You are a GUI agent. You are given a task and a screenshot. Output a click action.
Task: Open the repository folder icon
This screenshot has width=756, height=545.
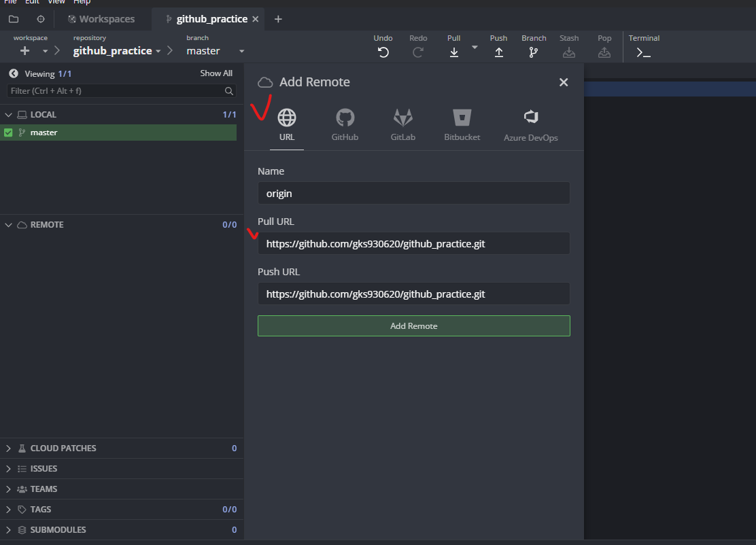[14, 19]
